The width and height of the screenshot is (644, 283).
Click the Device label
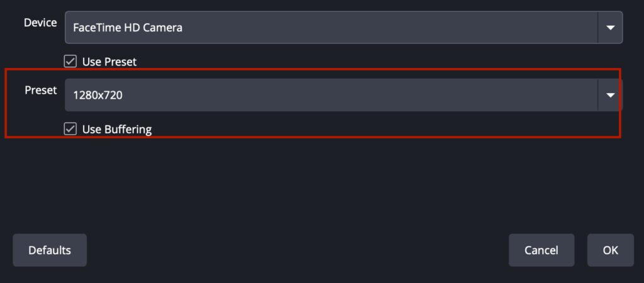click(x=40, y=23)
